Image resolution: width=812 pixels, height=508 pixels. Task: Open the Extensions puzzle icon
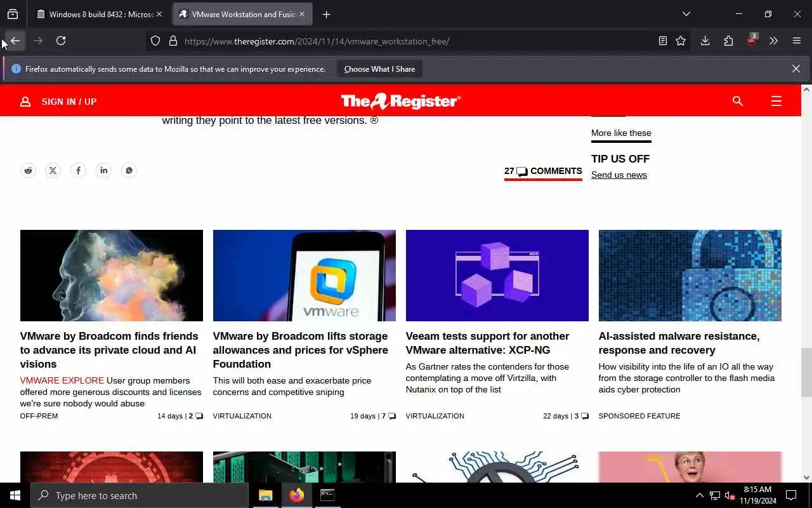tap(728, 41)
